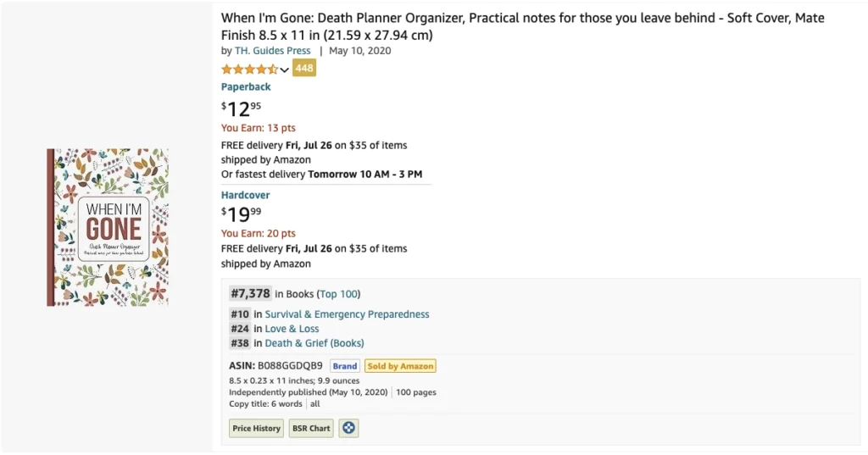The image size is (868, 455).
Task: Select the Hardcover format link
Action: coord(245,195)
